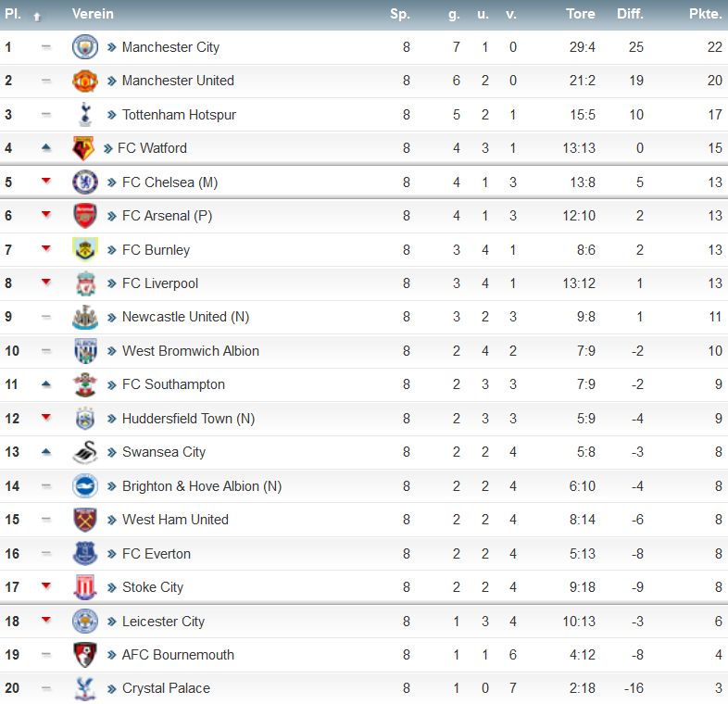Select the Pkte. column header
The width and height of the screenshot is (728, 704).
[705, 14]
